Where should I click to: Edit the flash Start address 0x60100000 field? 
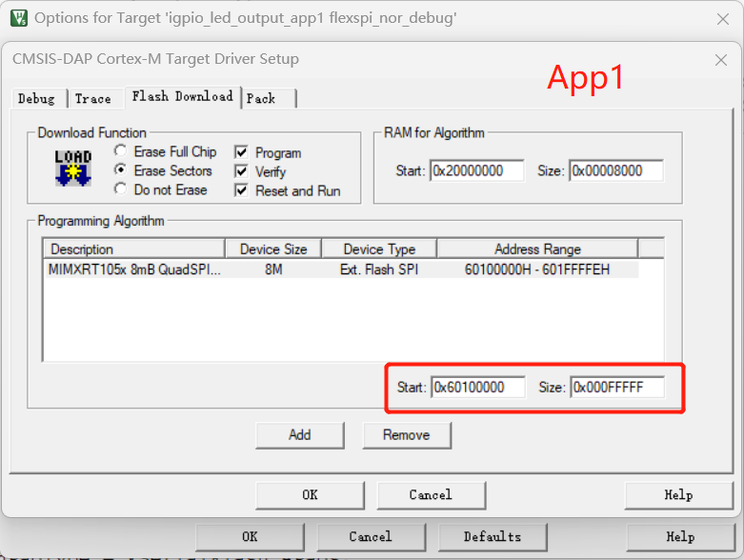(477, 387)
